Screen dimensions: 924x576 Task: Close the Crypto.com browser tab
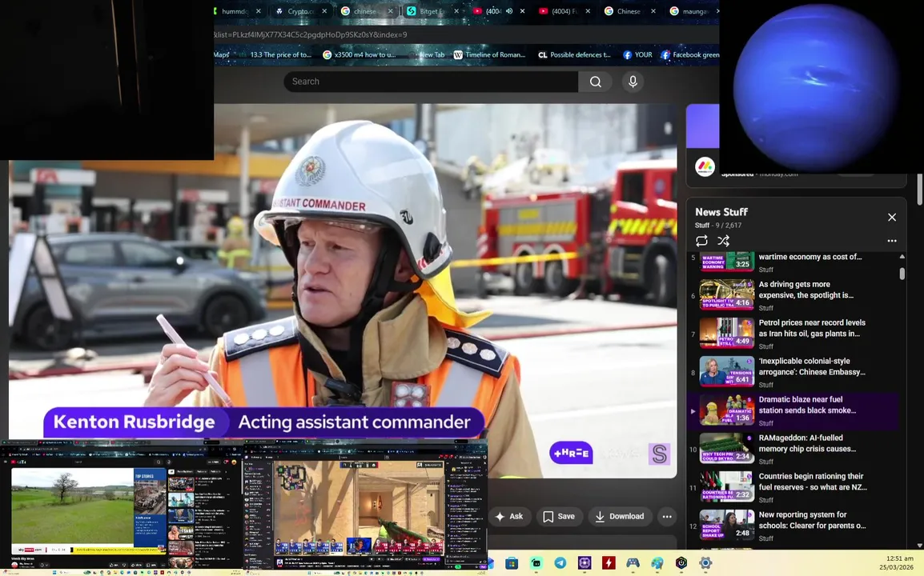click(x=324, y=11)
